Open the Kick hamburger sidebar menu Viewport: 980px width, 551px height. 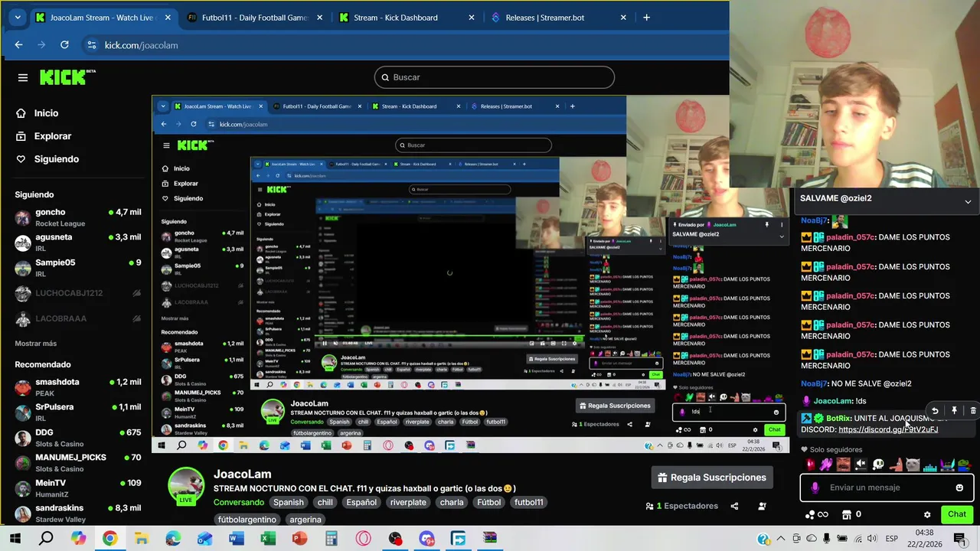tap(22, 77)
